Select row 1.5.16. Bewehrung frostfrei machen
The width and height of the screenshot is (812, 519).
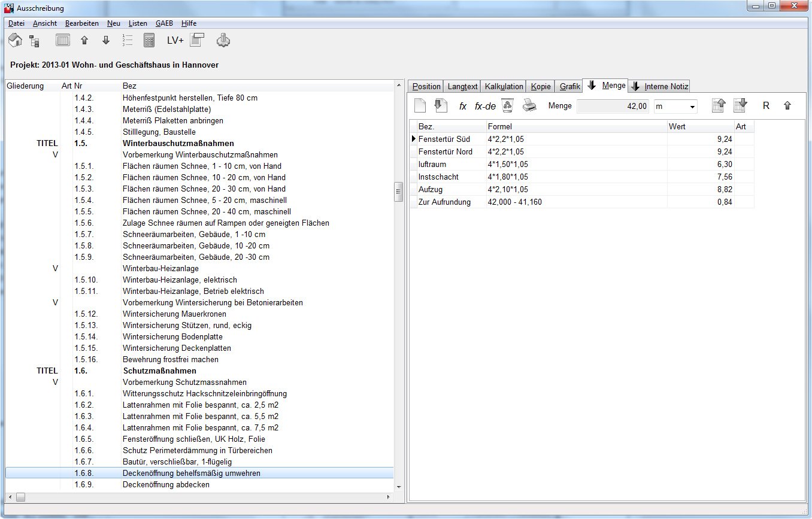point(199,360)
